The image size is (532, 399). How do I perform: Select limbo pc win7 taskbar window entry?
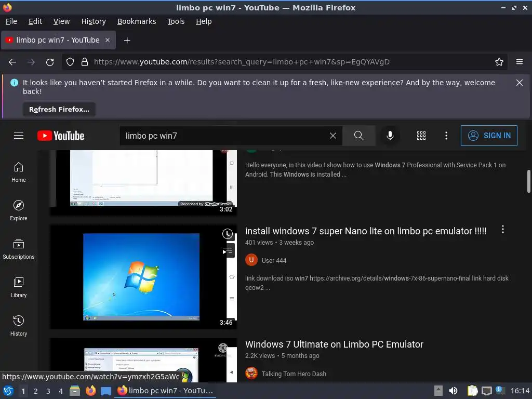coord(165,391)
